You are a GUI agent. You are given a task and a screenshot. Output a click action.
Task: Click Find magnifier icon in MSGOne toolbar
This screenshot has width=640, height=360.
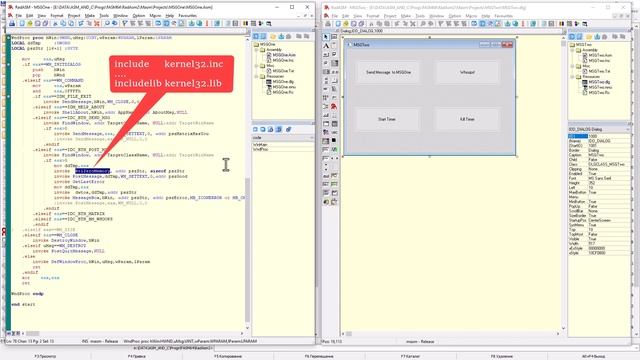(x=107, y=24)
